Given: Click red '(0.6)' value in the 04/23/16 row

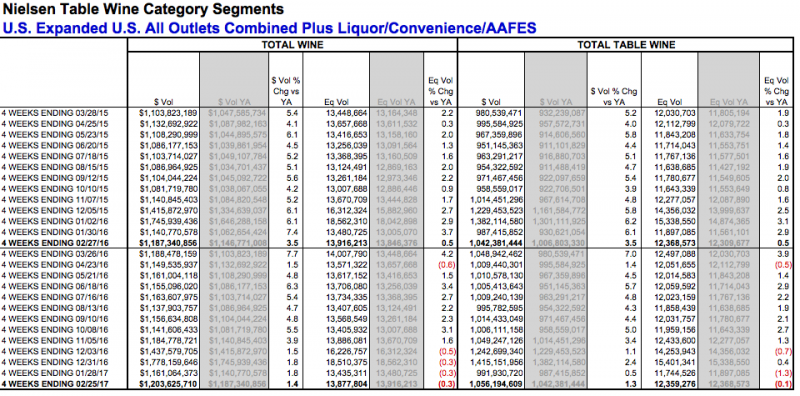Looking at the screenshot, I should point(447,265).
